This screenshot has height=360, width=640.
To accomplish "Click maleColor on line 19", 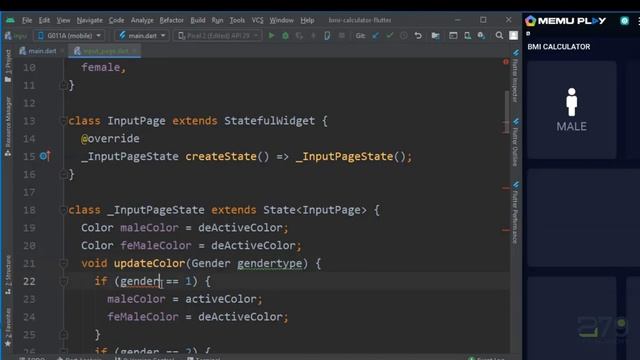I will coord(149,228).
